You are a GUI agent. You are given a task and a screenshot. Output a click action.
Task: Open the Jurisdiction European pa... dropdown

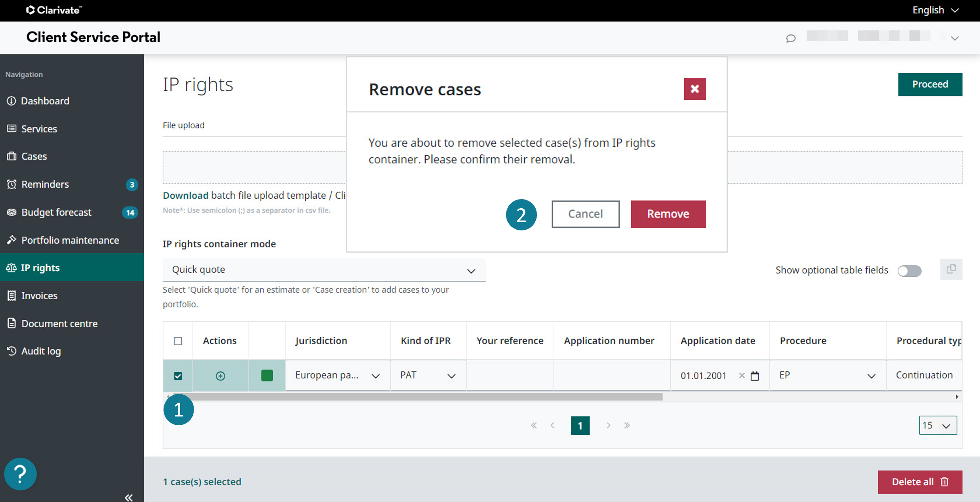pos(338,375)
